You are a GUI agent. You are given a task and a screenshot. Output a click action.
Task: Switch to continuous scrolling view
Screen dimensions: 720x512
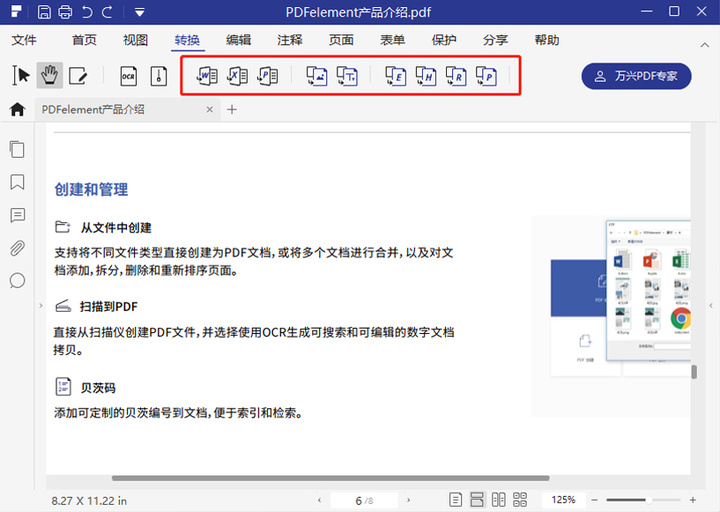pos(477,500)
